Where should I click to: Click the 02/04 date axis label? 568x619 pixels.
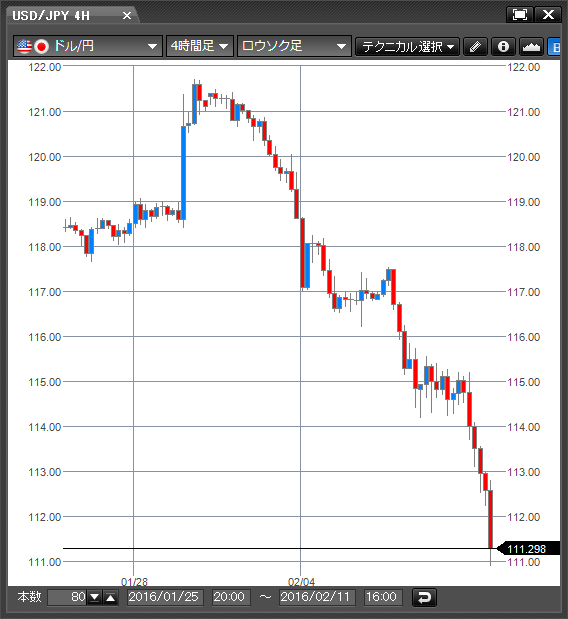point(302,582)
